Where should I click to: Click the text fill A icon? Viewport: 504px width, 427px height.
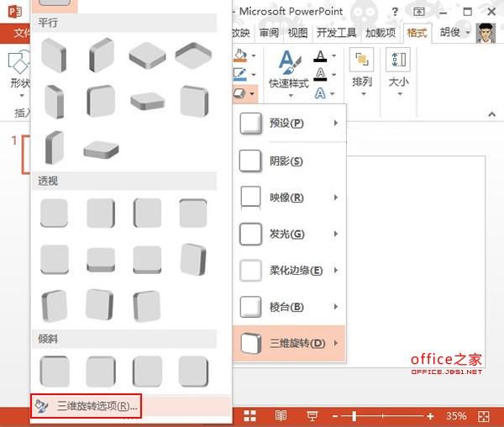coord(320,56)
